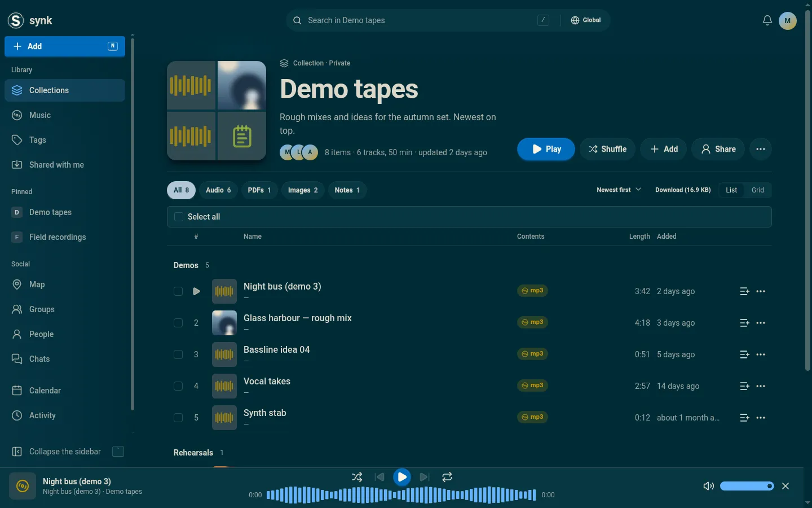Open more options for Synth stab
The image size is (812, 508).
pyautogui.click(x=761, y=418)
